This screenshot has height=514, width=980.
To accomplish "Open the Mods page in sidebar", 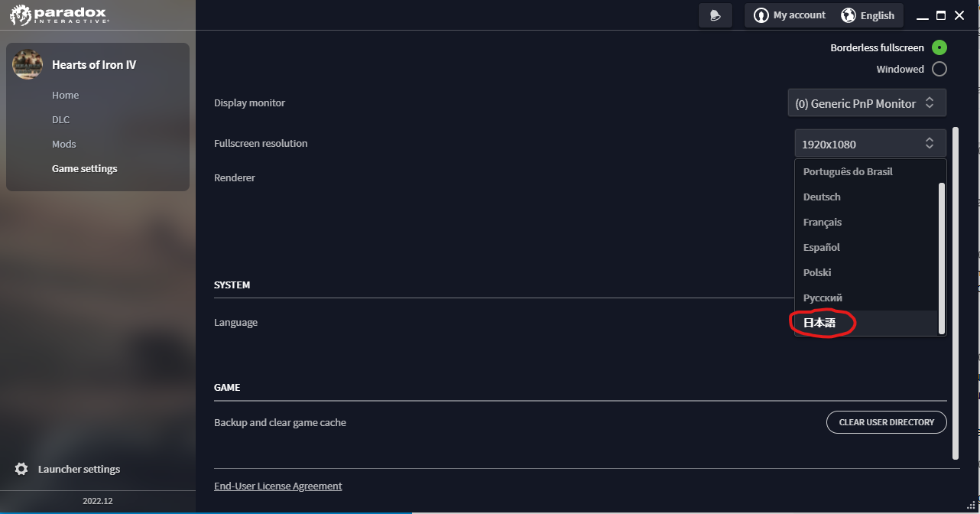I will coord(64,144).
